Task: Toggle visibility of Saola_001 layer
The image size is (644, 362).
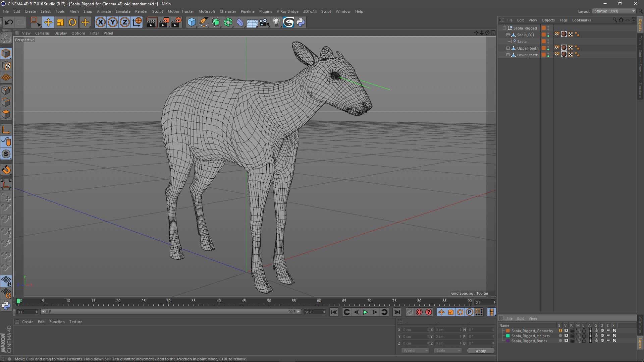Action: click(x=549, y=35)
